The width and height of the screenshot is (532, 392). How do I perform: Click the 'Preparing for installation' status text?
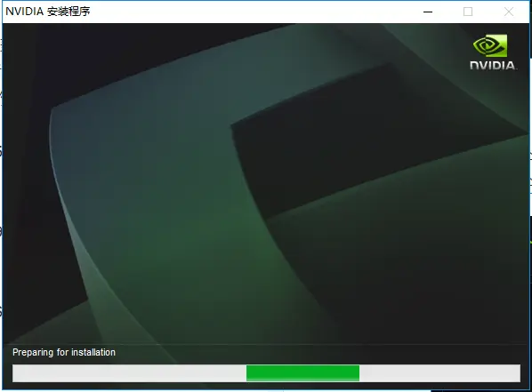tap(64, 352)
